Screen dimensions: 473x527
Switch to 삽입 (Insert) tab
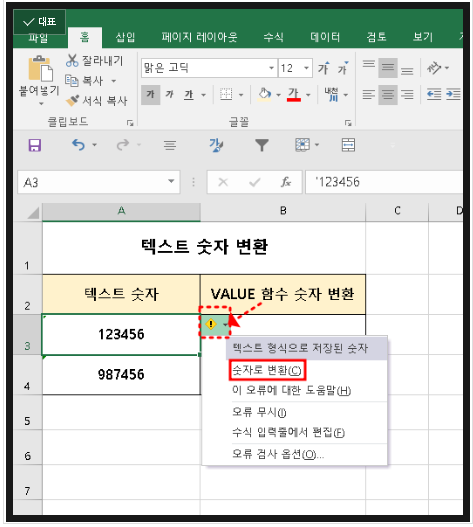[125, 37]
